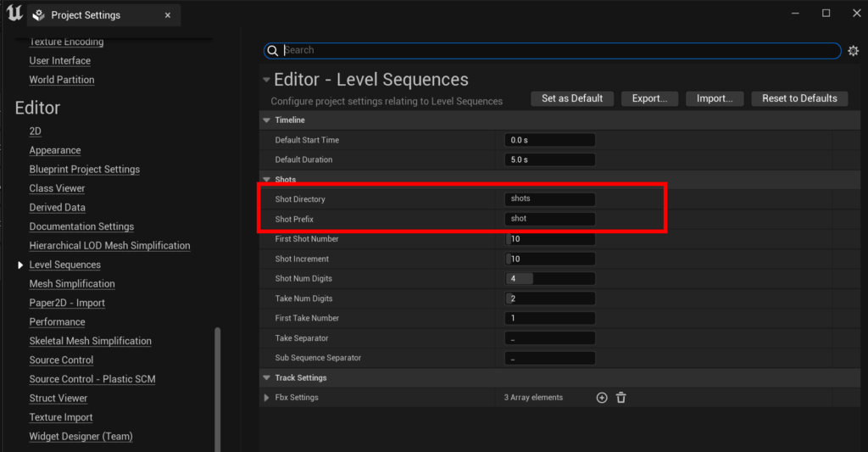
Task: Edit the Default Duration field
Action: pos(549,159)
